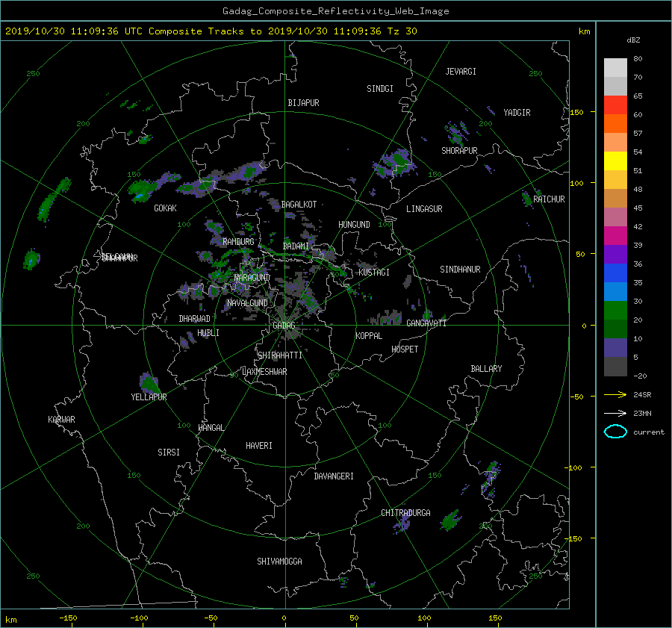The image size is (672, 628).
Task: Click the dBZ legend heading
Action: (x=633, y=40)
